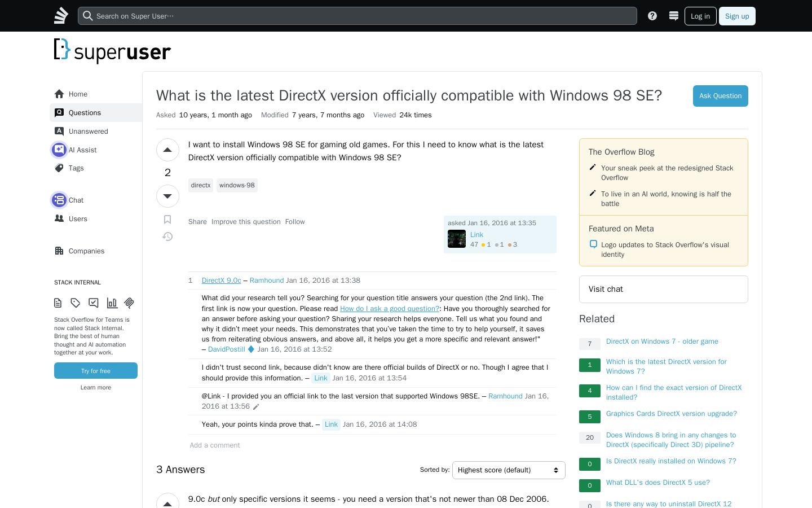
Task: Show the question activity history
Action: (x=167, y=237)
